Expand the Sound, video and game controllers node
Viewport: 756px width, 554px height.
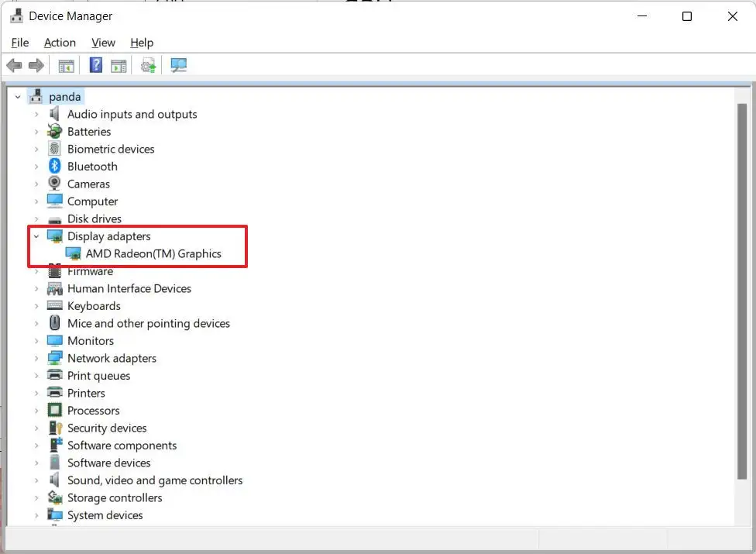click(36, 480)
